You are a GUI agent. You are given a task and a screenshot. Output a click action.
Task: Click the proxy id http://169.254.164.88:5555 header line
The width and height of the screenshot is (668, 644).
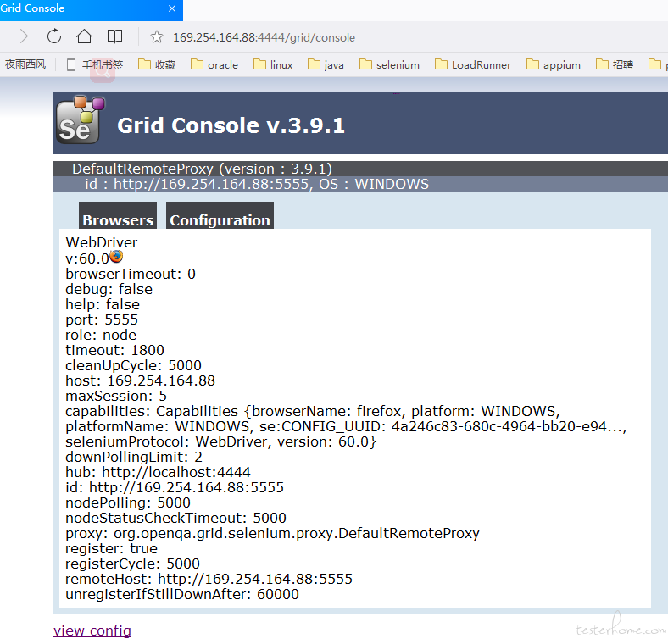click(257, 184)
